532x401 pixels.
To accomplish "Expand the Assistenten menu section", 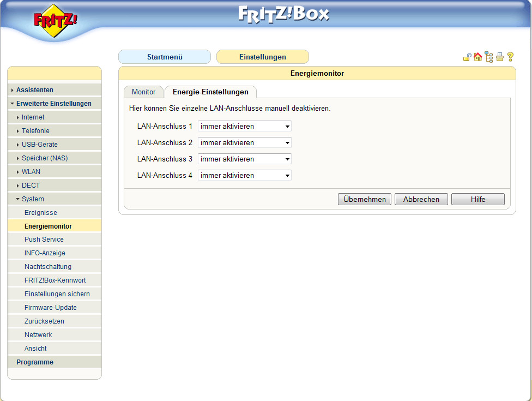I will pyautogui.click(x=55, y=89).
